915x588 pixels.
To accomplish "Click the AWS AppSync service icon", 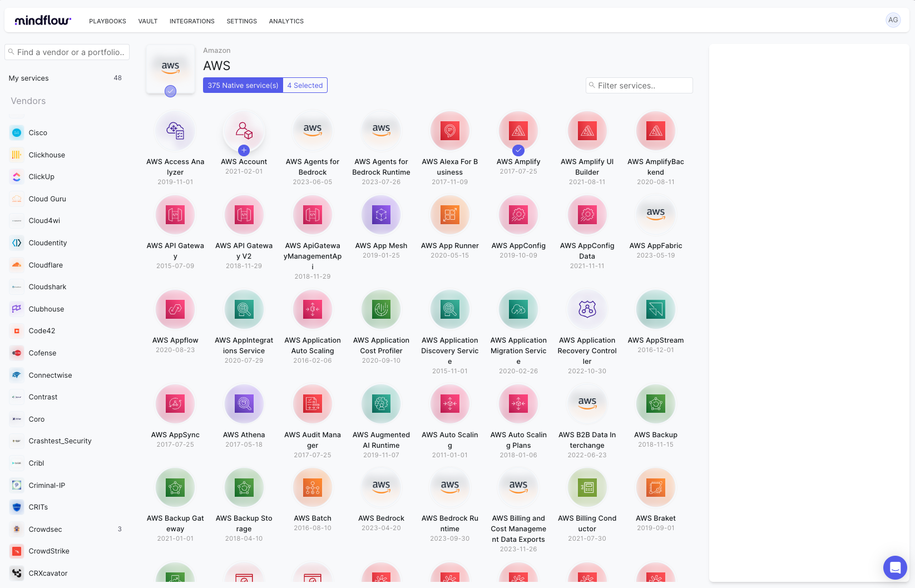I will click(175, 404).
